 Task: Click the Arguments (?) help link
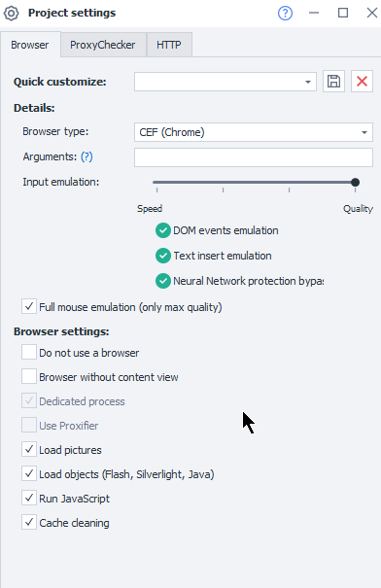point(87,156)
